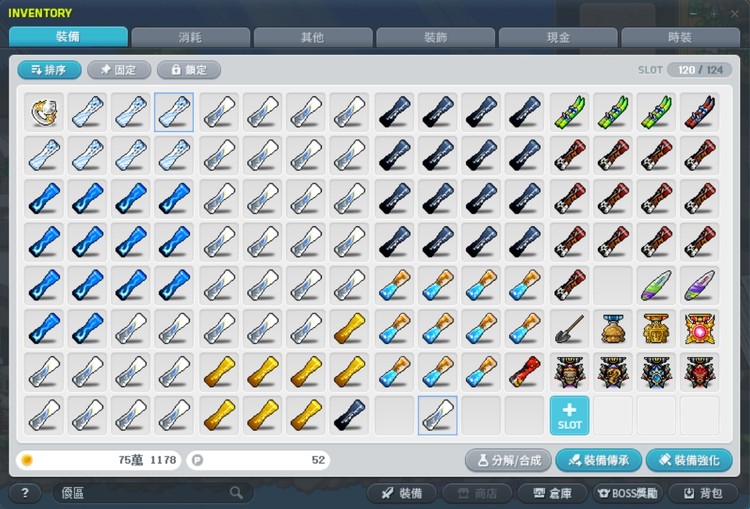Open the 倉庫 storage button
Image resolution: width=750 pixels, height=509 pixels.
click(x=552, y=493)
